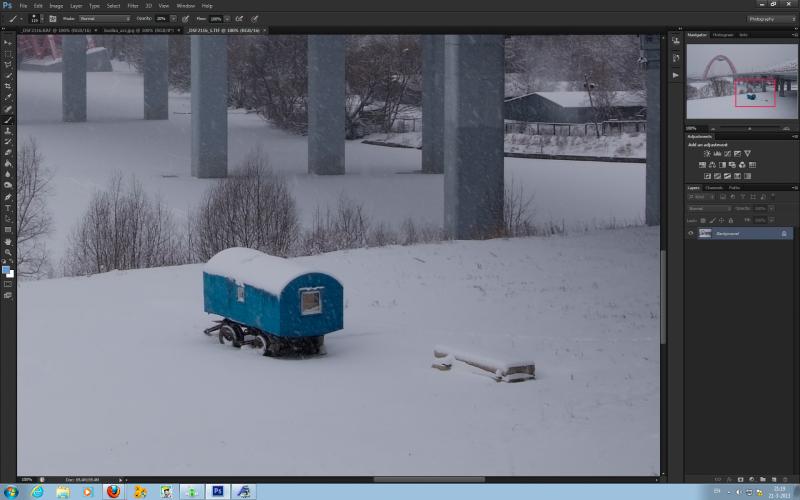Enable airbrush build-up mode
This screenshot has width=800, height=500.
tap(239, 19)
